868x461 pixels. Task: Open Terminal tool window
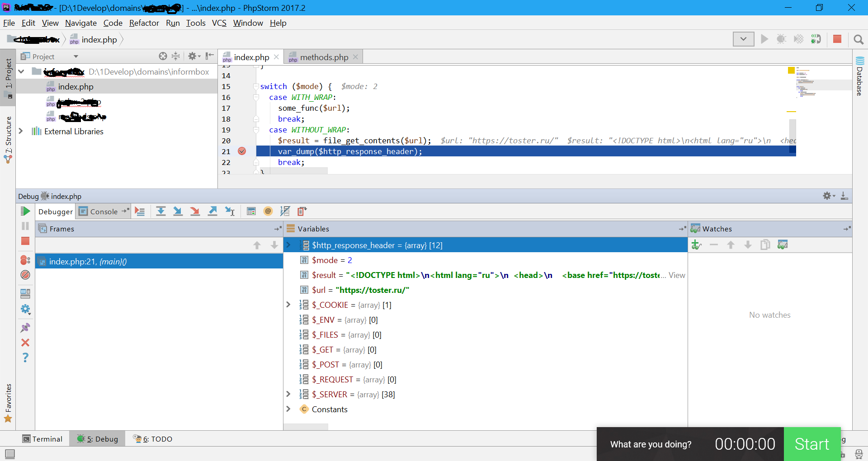pos(42,439)
